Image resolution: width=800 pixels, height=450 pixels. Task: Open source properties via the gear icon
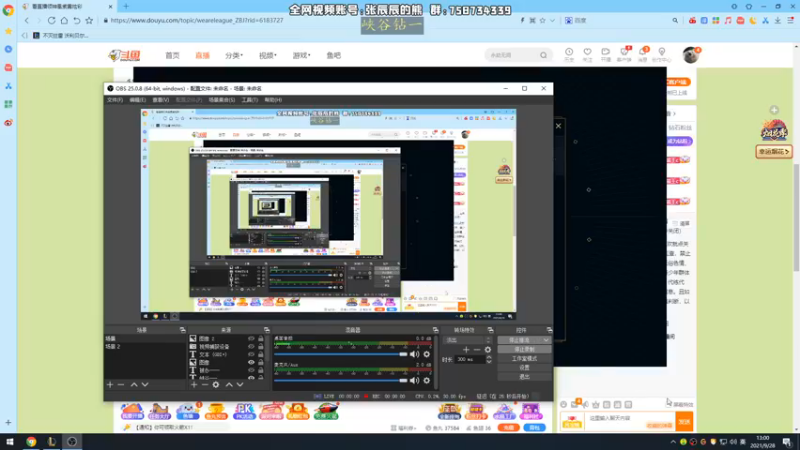216,384
